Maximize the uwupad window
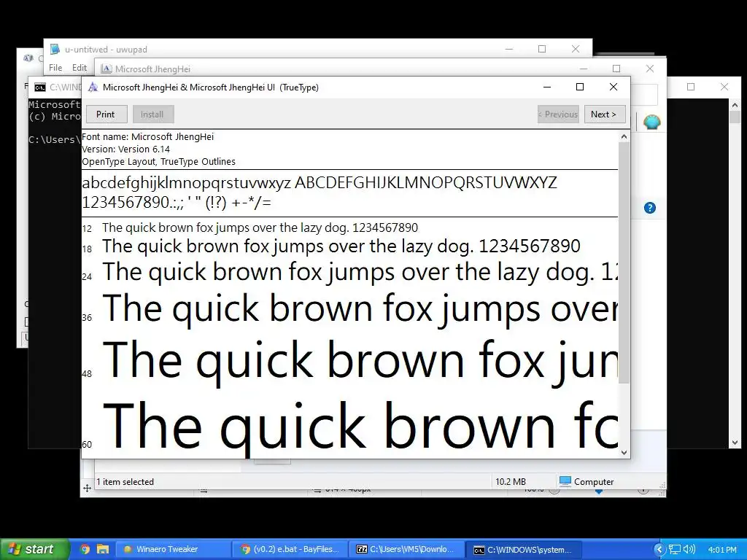Image resolution: width=747 pixels, height=560 pixels. pos(542,49)
